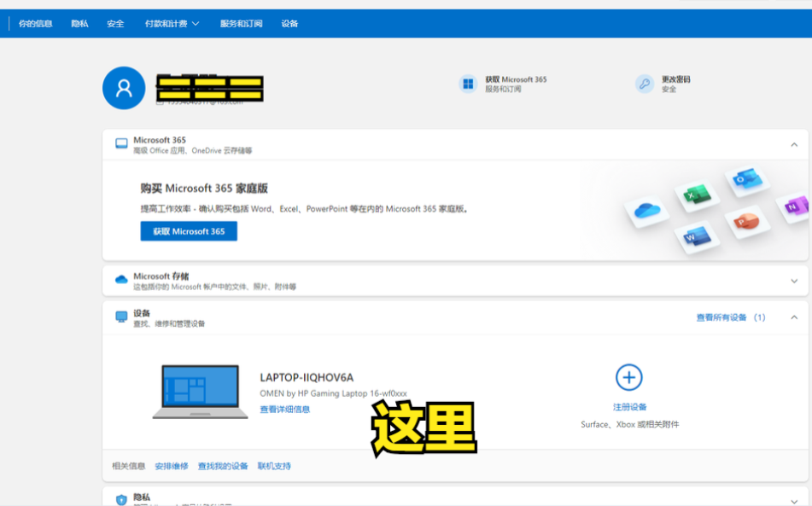The image size is (812, 506).
Task: Open the 付款和计费 dropdown menu
Action: coord(172,24)
